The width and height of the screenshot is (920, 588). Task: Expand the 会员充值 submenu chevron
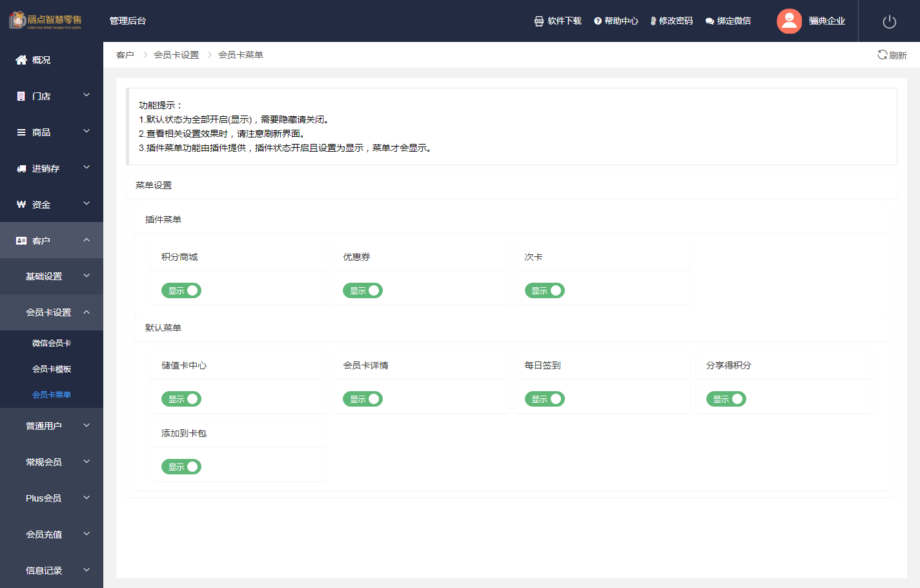(87, 534)
